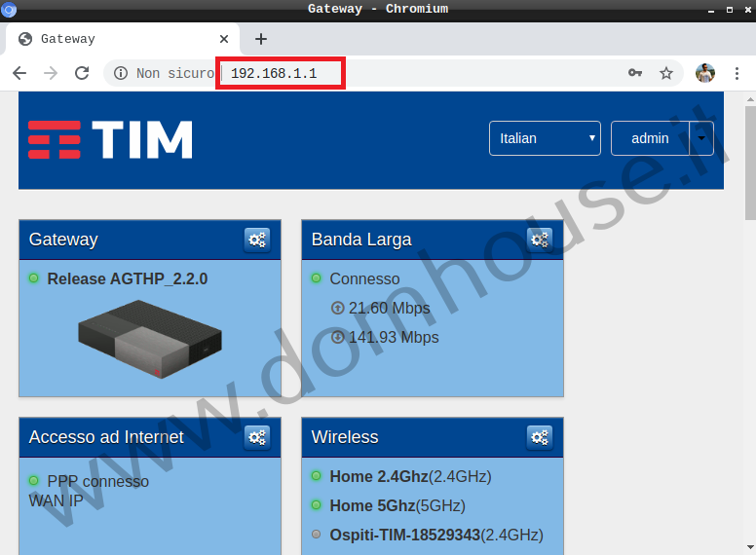Bookmark this page with the star
This screenshot has width=756, height=555.
pyautogui.click(x=665, y=73)
